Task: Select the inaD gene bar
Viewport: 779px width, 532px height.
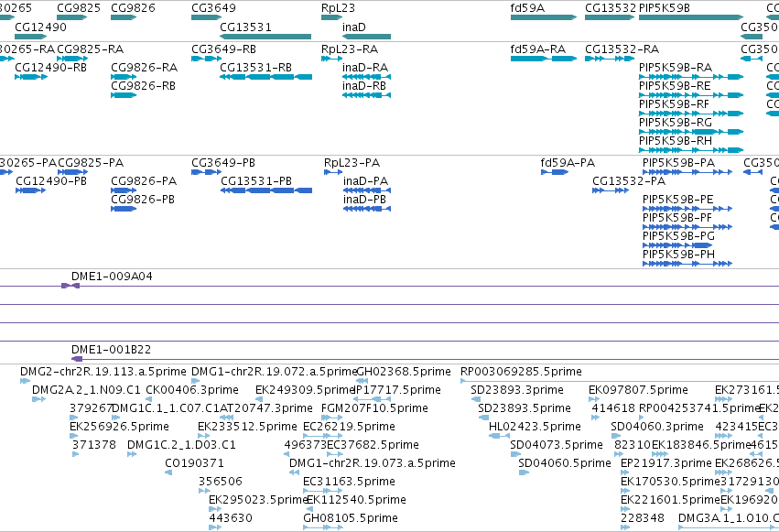Action: [x=367, y=37]
